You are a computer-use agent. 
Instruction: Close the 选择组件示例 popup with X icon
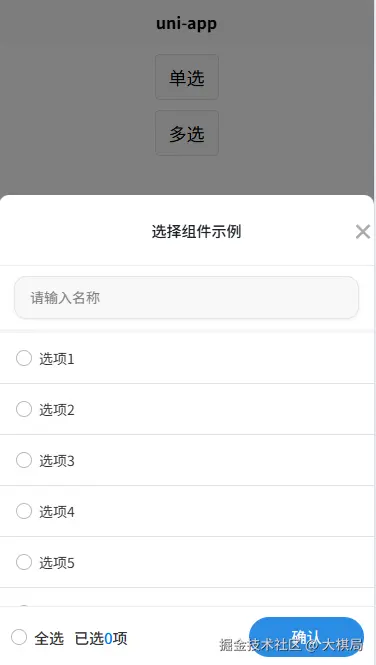(x=363, y=232)
